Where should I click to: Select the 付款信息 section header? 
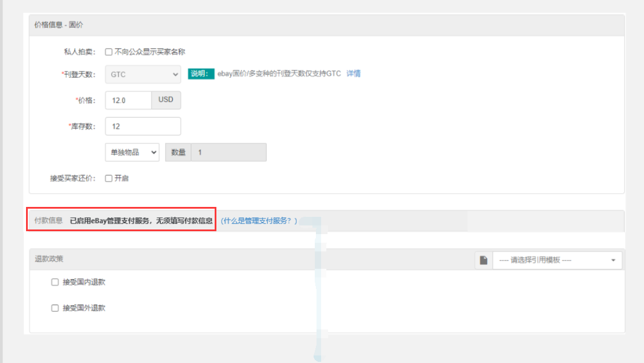click(49, 220)
